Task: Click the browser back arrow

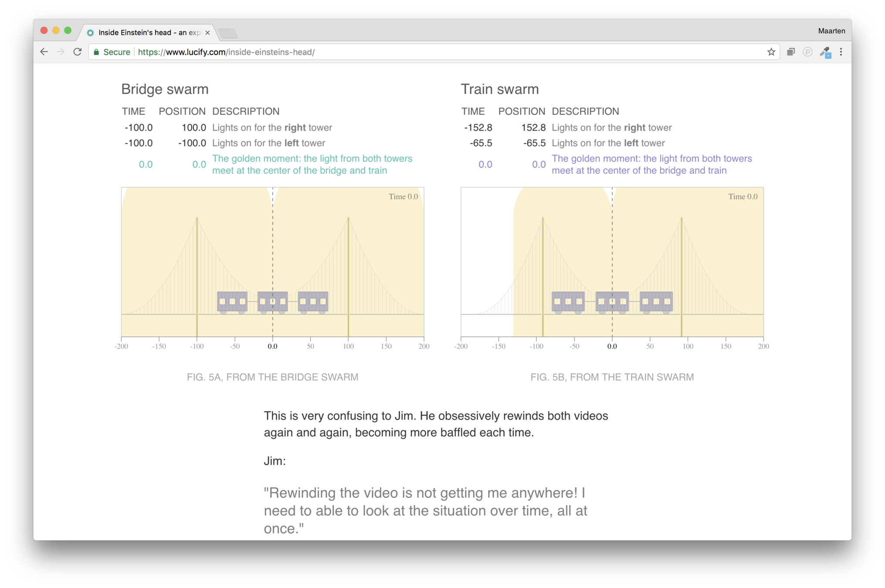Action: pos(44,52)
